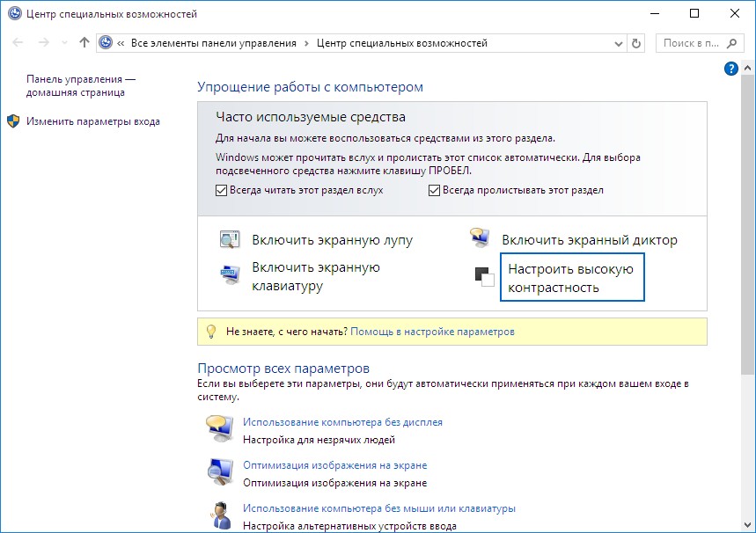Click the light bulb tip icon
This screenshot has height=533, width=756.
pyautogui.click(x=211, y=332)
